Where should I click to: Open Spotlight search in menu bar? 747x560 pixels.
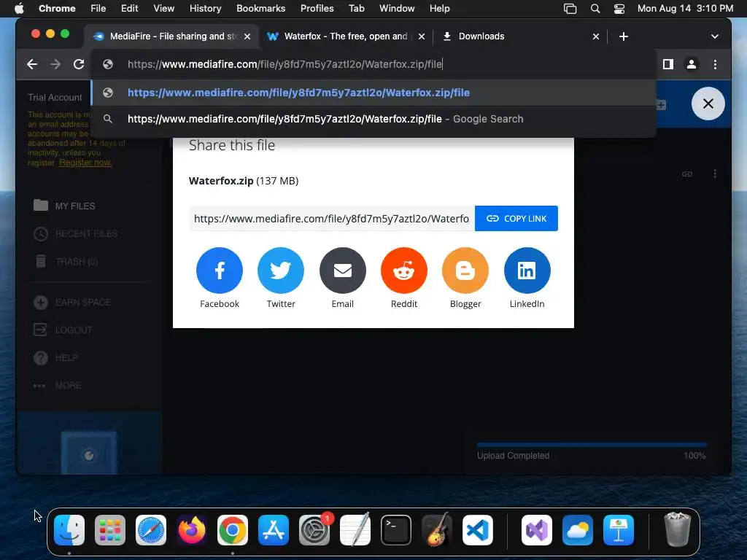[x=595, y=9]
